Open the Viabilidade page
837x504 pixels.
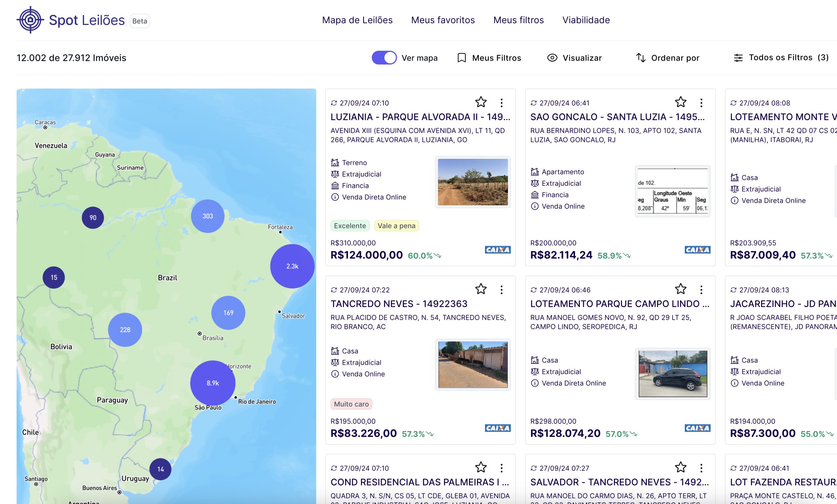[x=586, y=20]
